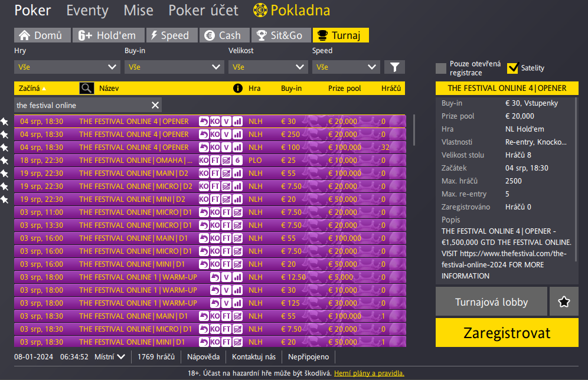
Task: Open the Eventy menu
Action: click(x=87, y=10)
